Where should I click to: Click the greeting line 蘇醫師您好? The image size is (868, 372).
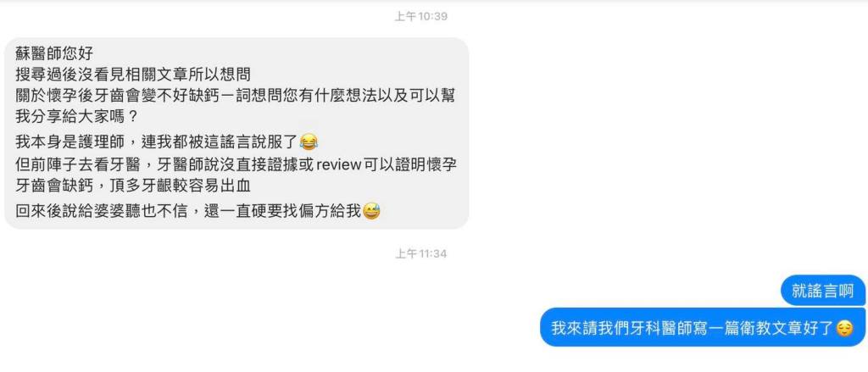click(x=54, y=53)
